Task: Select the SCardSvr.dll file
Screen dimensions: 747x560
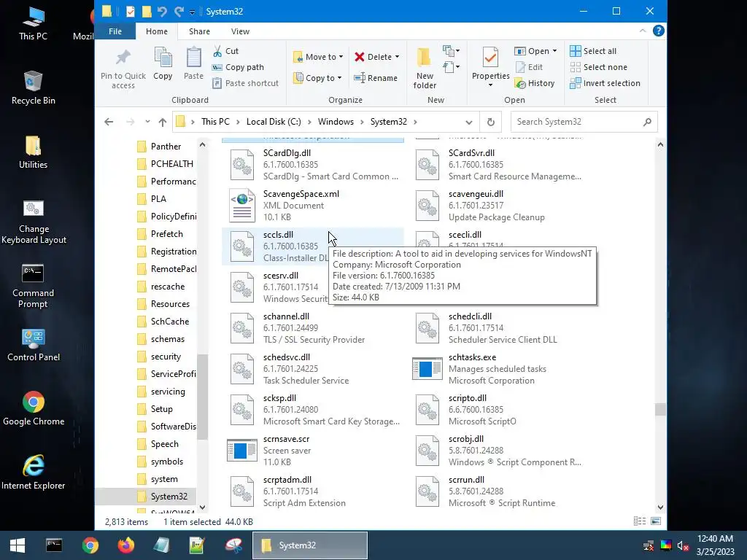Action: click(498, 165)
